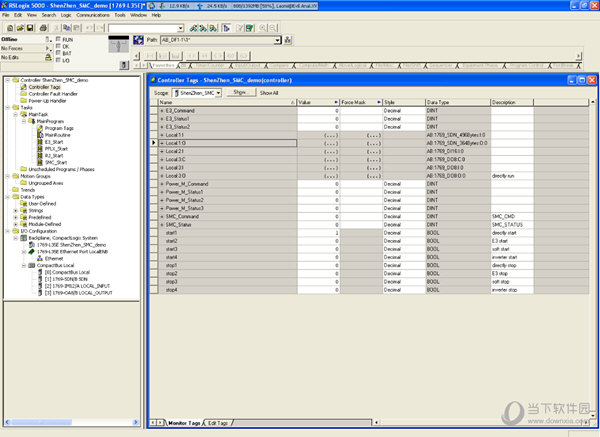The width and height of the screenshot is (600, 437).
Task: Expand the Module-Defined data types node
Action: pyautogui.click(x=16, y=224)
